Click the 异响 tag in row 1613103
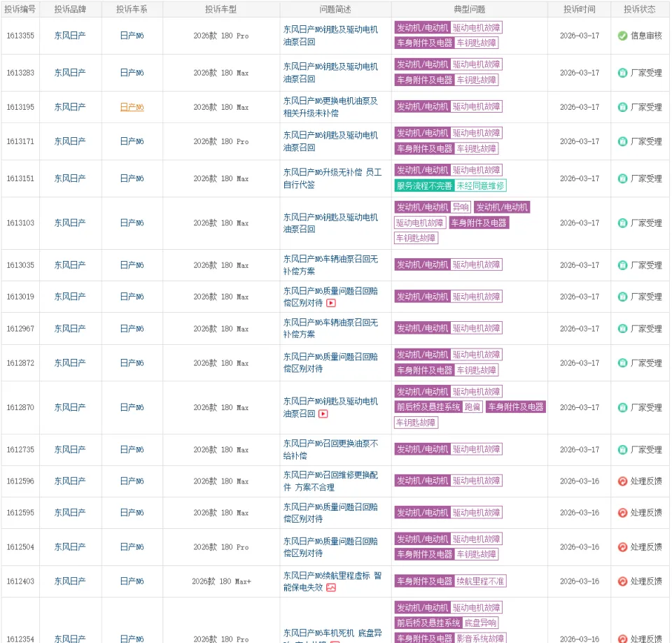Viewport: 672px width, 643px height. [461, 207]
